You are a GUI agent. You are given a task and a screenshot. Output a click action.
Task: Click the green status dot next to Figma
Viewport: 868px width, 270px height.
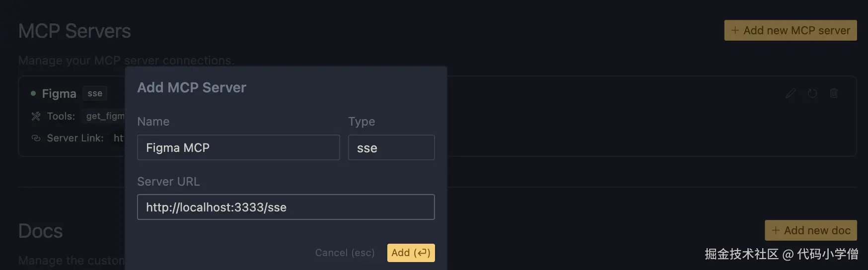click(33, 93)
